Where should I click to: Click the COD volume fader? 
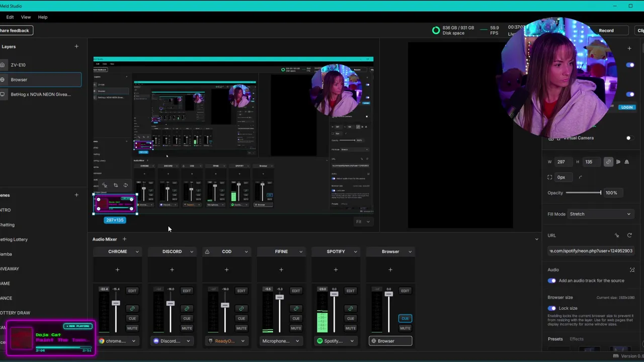(225, 305)
